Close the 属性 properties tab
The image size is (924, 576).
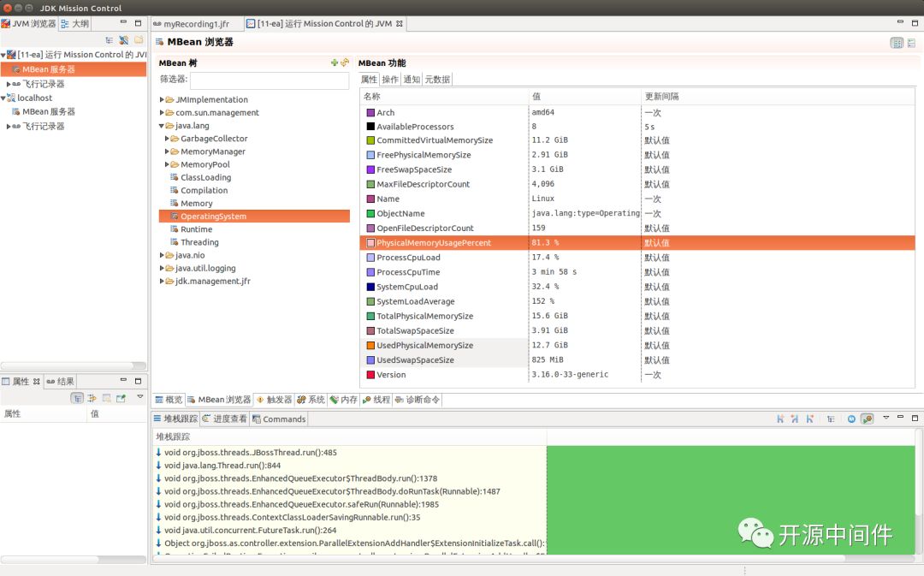pyautogui.click(x=37, y=382)
